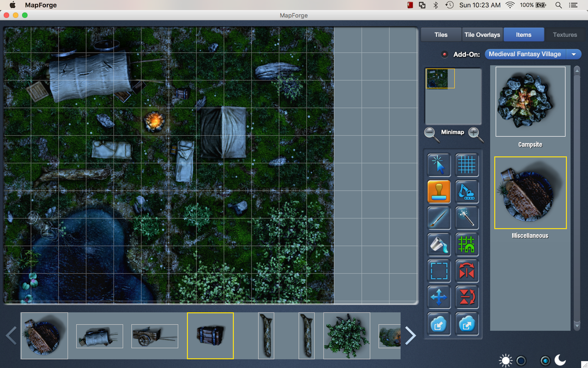Click the cloud import icon
Viewport: 588px width, 368px height.
click(439, 323)
